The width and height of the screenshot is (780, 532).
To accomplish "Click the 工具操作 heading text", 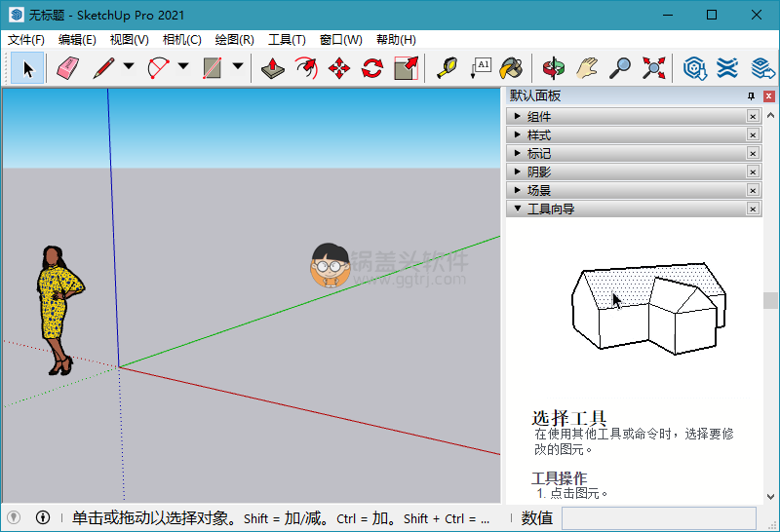I will pos(559,478).
